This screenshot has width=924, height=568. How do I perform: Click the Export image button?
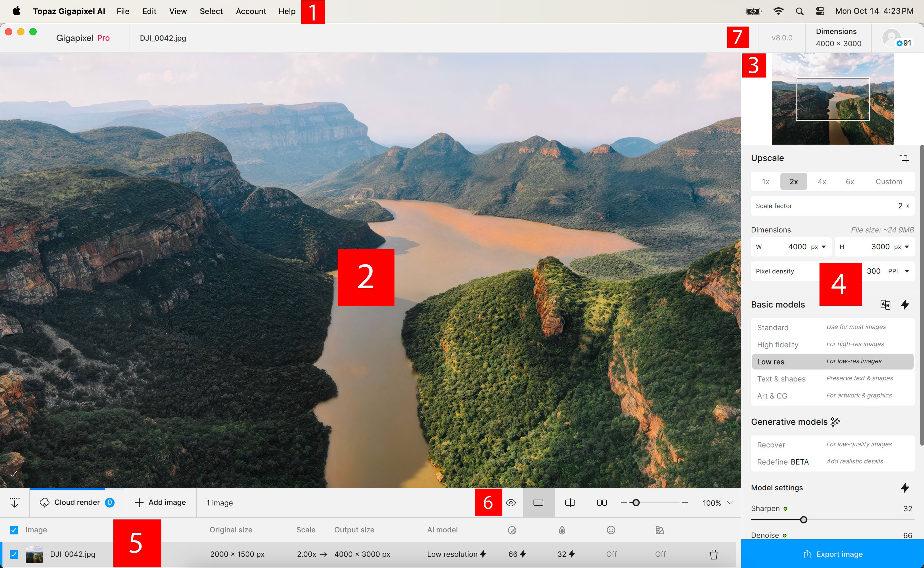(x=832, y=554)
